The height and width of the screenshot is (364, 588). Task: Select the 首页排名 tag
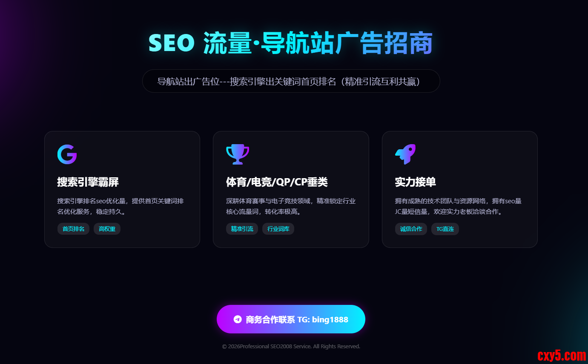73,229
